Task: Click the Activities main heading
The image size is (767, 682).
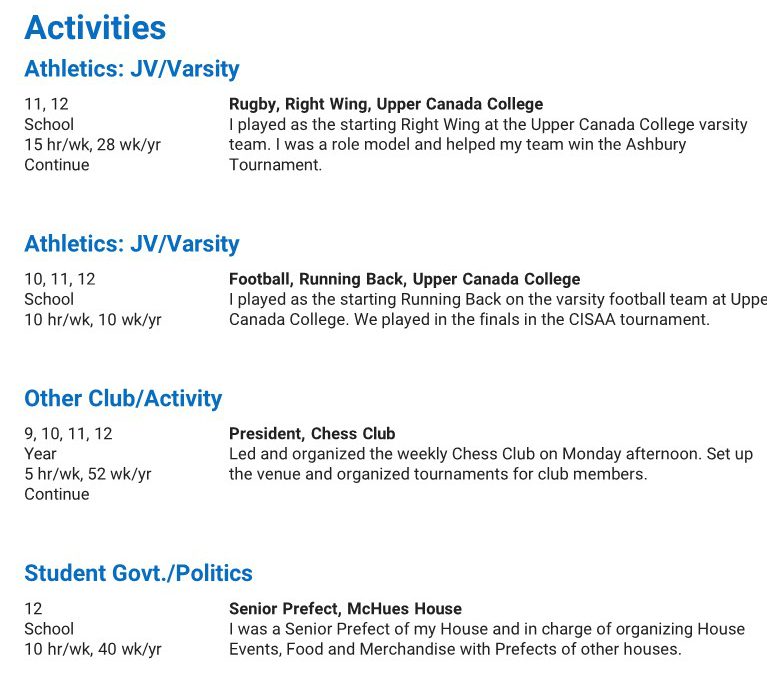Action: pyautogui.click(x=95, y=27)
